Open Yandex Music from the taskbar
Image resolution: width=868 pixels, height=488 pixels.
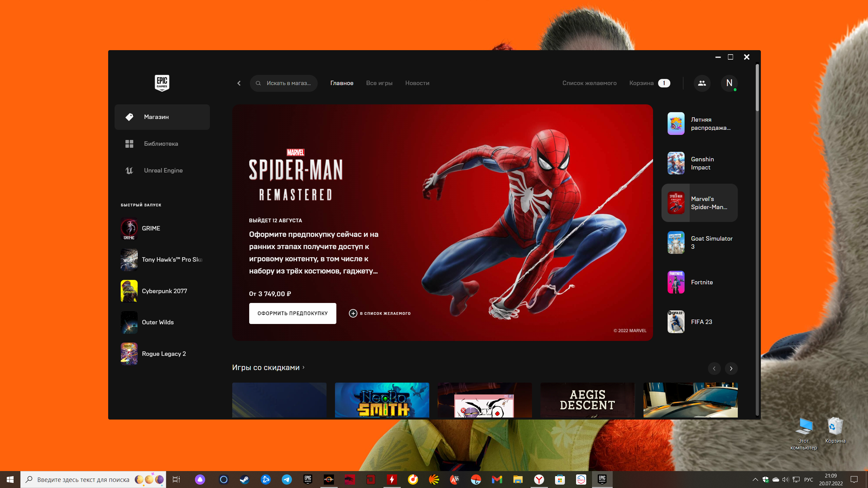[413, 480]
